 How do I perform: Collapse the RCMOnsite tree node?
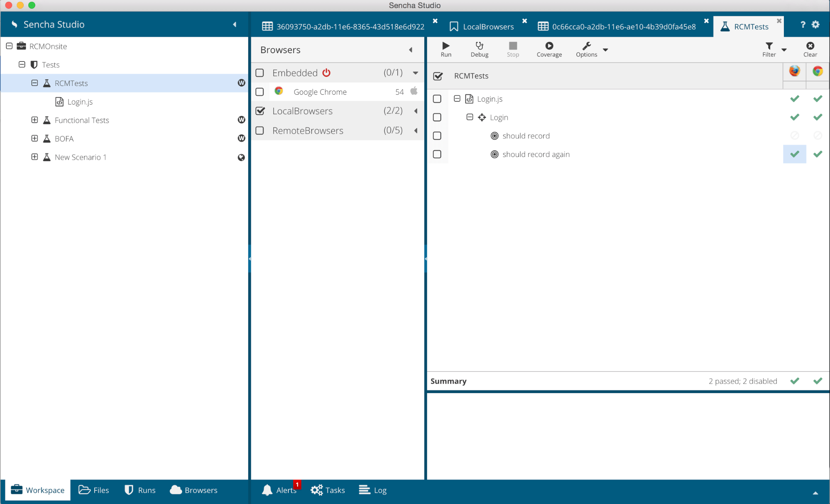coord(9,46)
